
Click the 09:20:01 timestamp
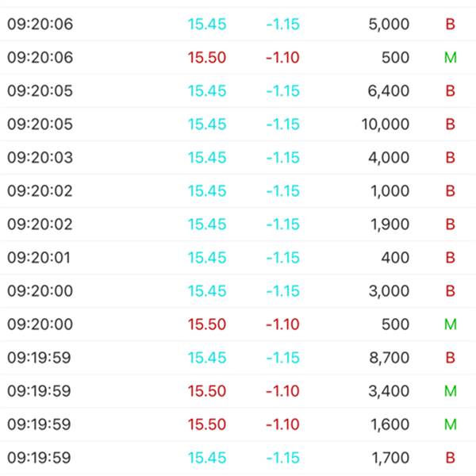(x=40, y=258)
